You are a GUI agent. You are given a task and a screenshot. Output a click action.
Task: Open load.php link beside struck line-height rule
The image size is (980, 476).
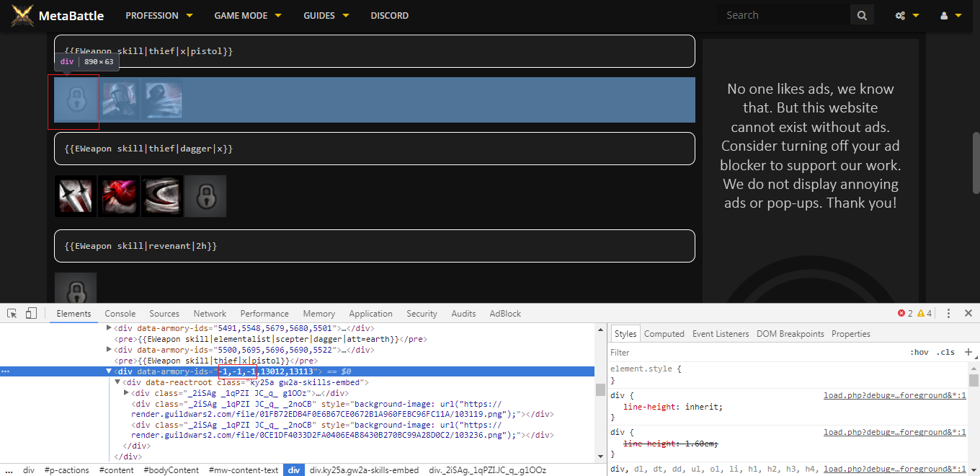894,432
